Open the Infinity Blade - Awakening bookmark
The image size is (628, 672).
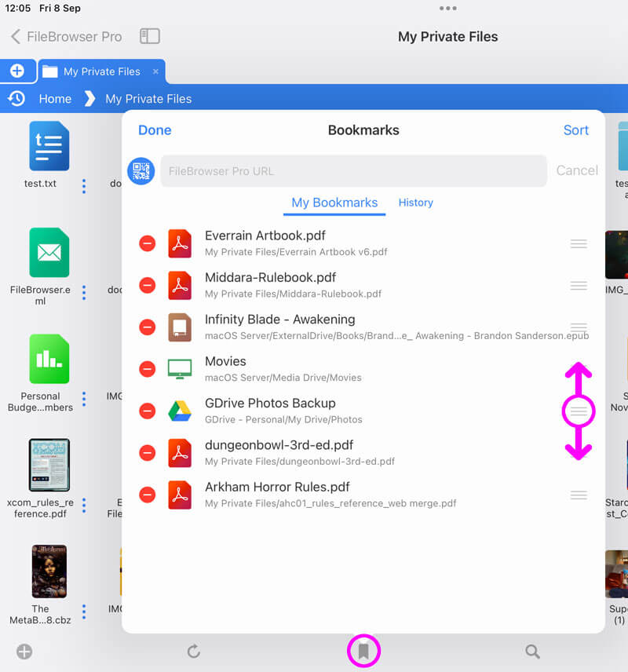363,327
